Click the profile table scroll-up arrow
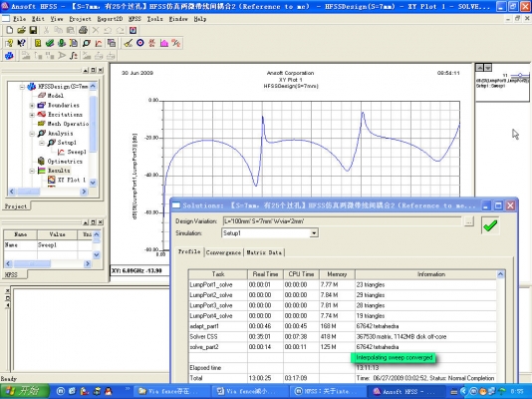This screenshot has width=532, height=399. click(500, 274)
